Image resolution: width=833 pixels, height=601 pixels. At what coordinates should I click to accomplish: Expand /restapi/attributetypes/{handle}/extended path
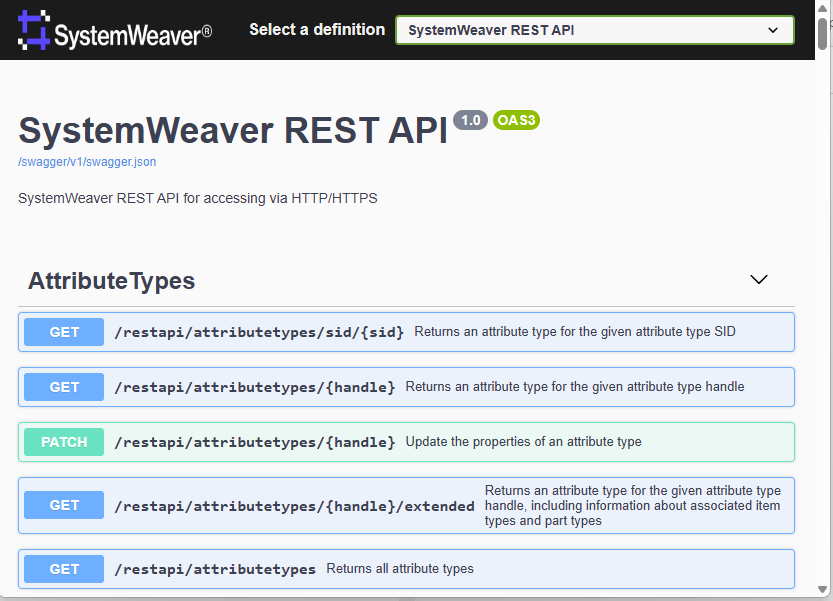point(294,506)
